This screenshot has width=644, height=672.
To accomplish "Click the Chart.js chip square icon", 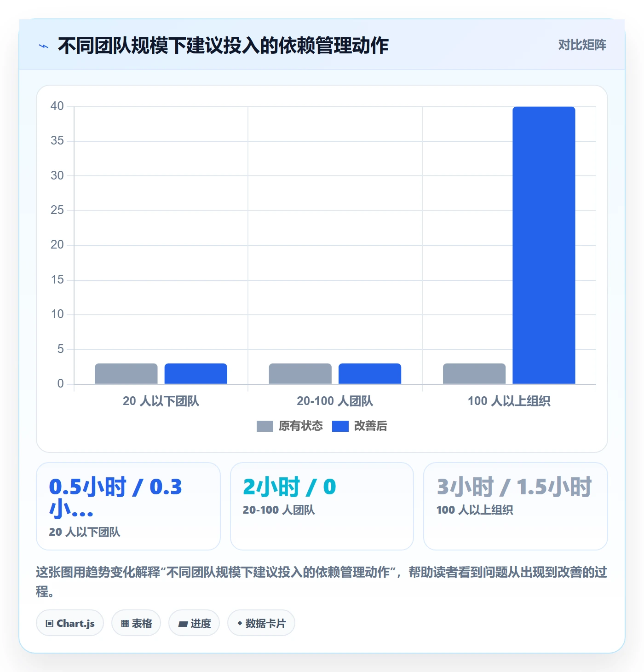I will click(50, 624).
